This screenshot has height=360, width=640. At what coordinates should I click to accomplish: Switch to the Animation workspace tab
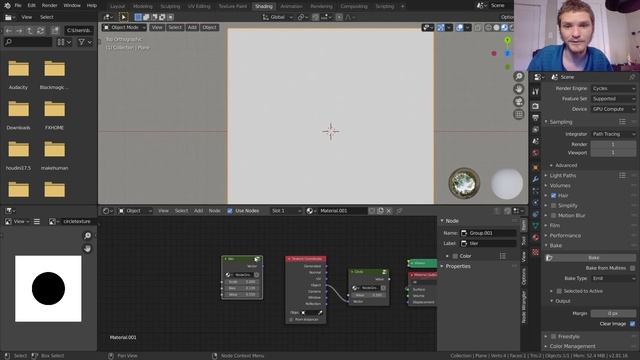pyautogui.click(x=291, y=7)
